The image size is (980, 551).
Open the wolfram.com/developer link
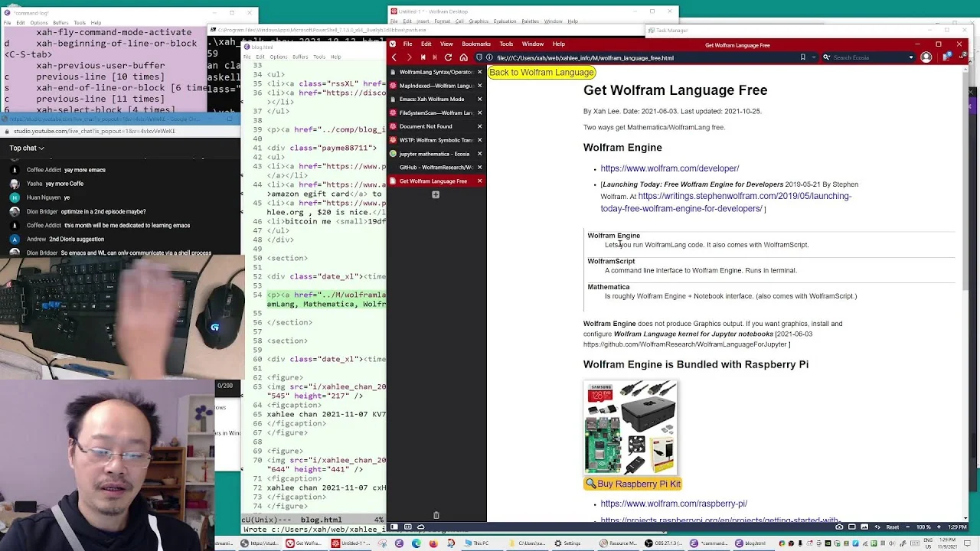[670, 168]
